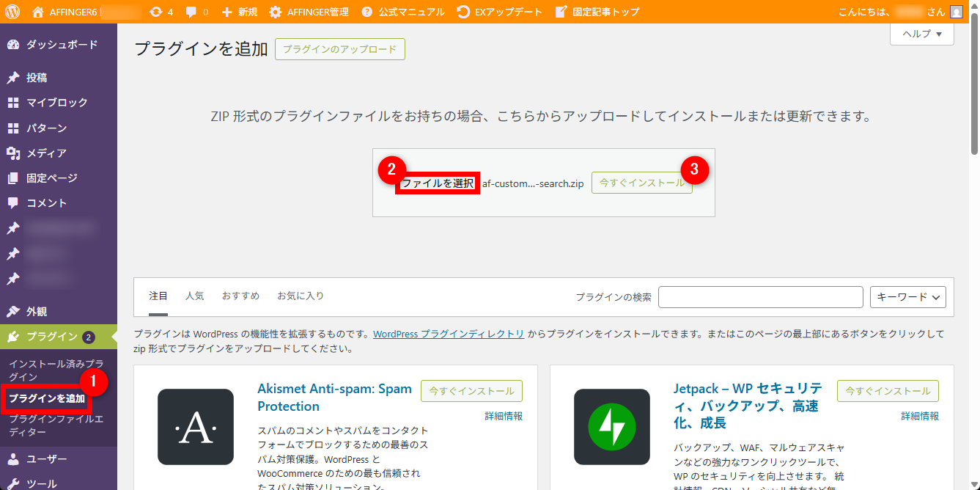Click the plus icon for 新規

pyautogui.click(x=226, y=12)
